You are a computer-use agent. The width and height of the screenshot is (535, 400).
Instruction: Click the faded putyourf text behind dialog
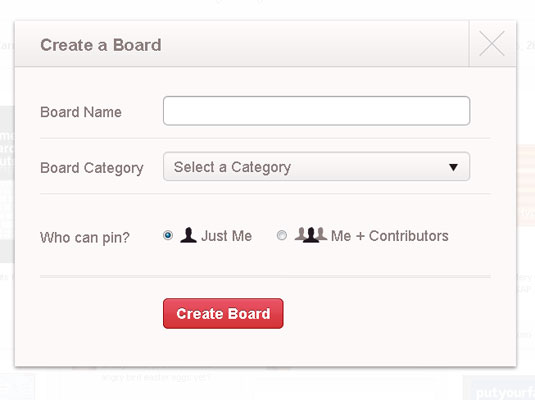(504, 393)
